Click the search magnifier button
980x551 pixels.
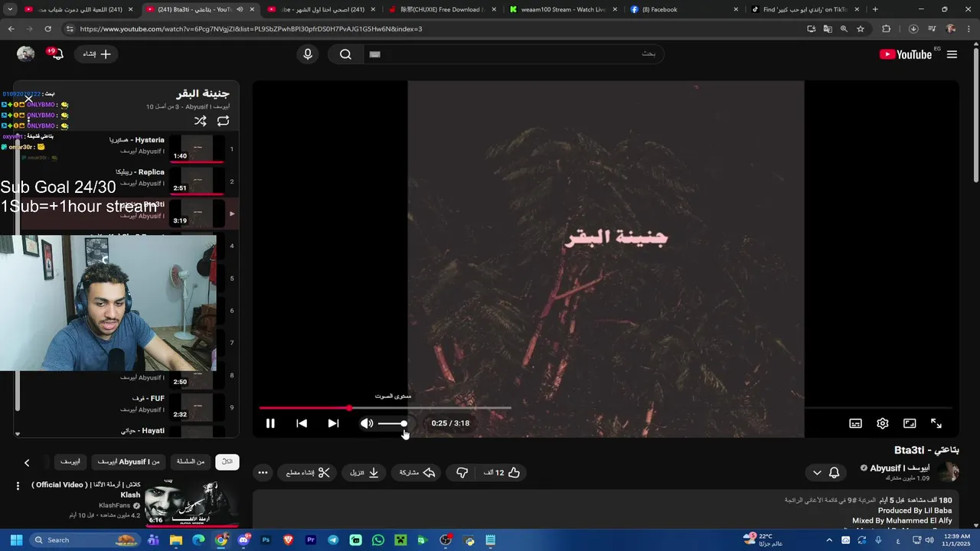(345, 54)
